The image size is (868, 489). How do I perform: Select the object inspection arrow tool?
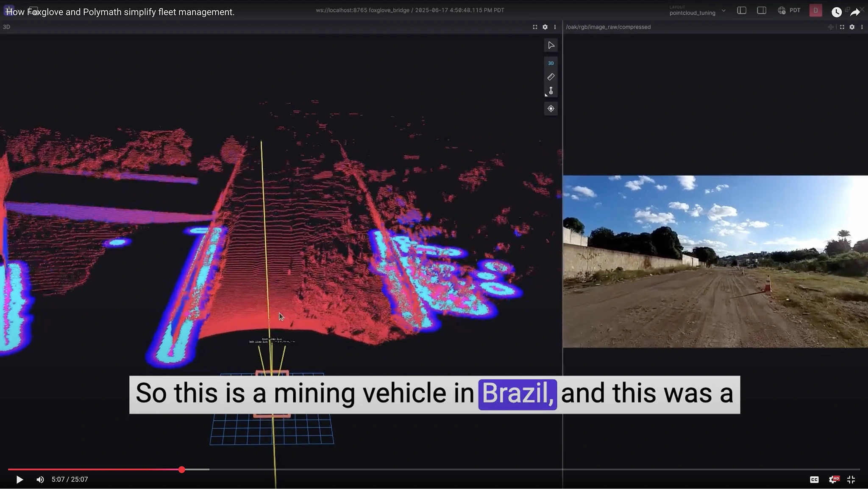[x=551, y=45]
